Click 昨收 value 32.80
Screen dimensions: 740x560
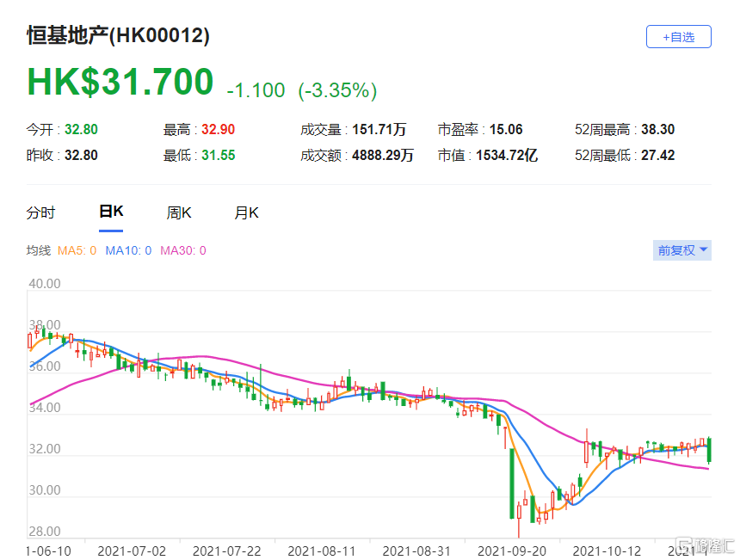tap(81, 155)
